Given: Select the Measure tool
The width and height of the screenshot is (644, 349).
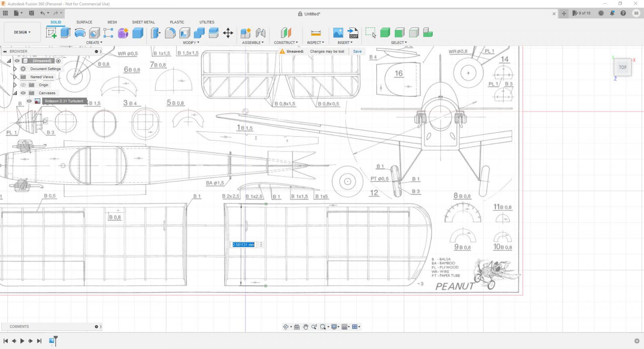Looking at the screenshot, I should pyautogui.click(x=316, y=33).
